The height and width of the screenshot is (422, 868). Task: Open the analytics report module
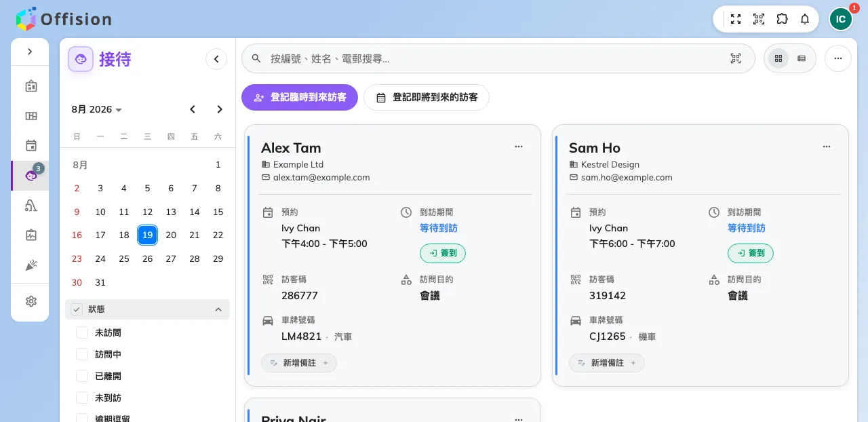click(31, 235)
